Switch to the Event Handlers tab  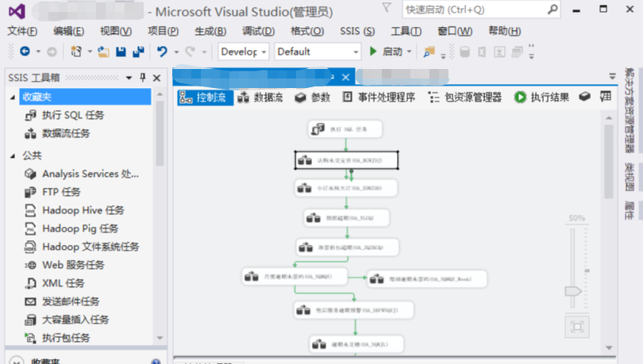[x=379, y=98]
